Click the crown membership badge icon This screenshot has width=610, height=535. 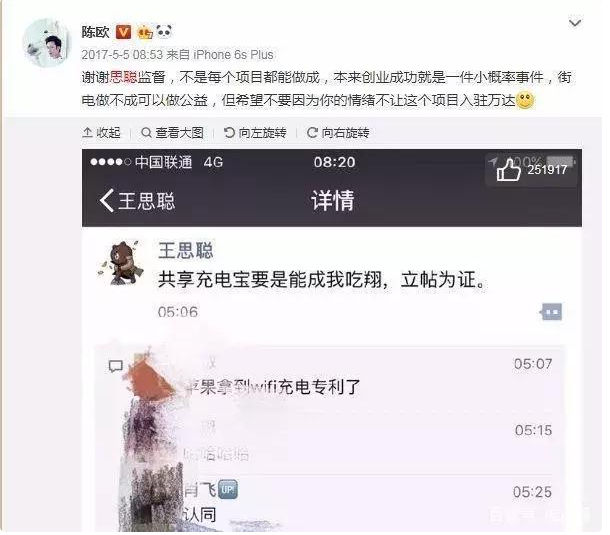[x=145, y=32]
